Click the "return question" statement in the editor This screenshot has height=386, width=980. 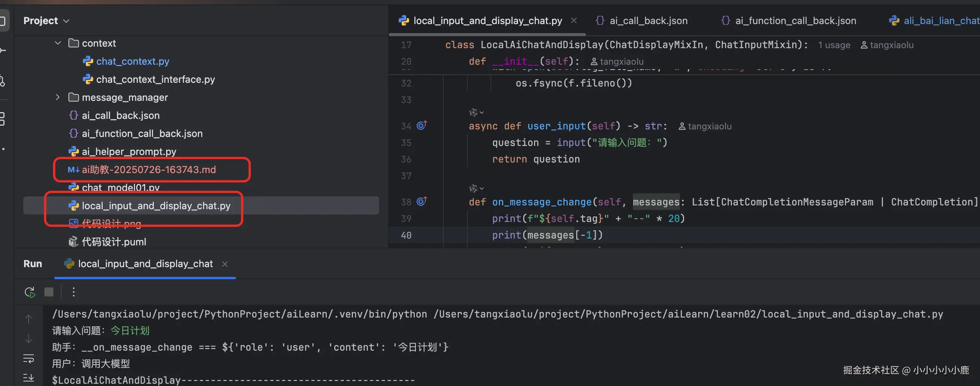536,159
